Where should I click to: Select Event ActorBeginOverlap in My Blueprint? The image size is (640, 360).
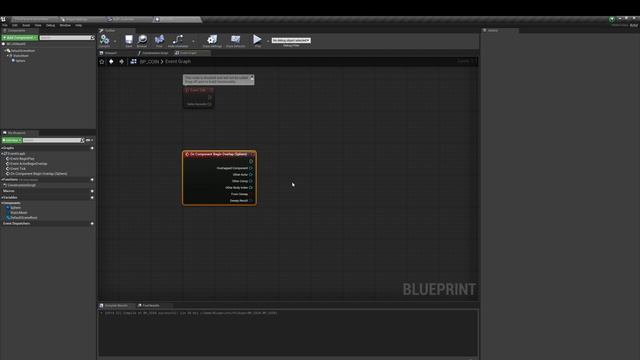click(x=29, y=164)
